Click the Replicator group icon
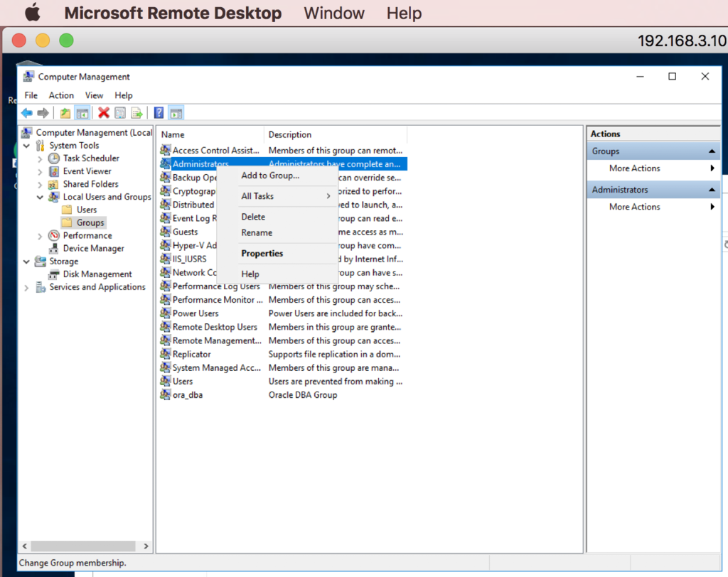The height and width of the screenshot is (577, 728). pyautogui.click(x=165, y=354)
